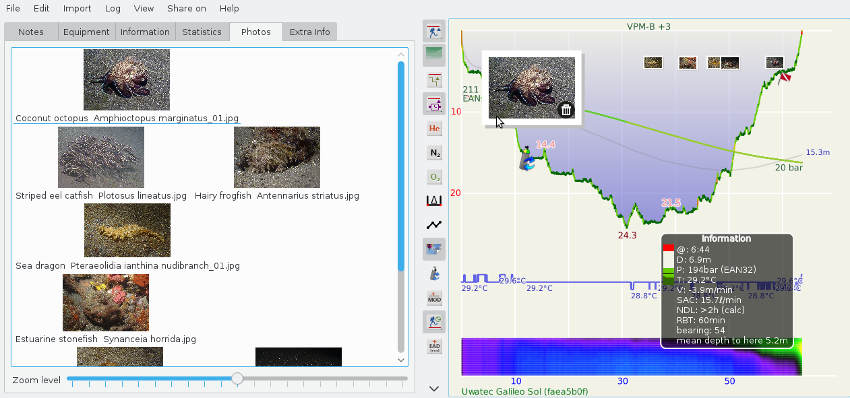850x398 pixels.
Task: Click 'Estuarine stonefish Synanceia horrida.jpg' filename
Action: 106,339
